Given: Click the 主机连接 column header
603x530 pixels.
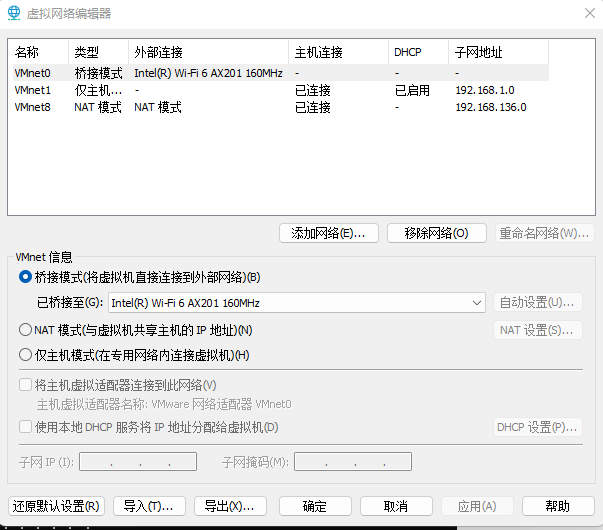Looking at the screenshot, I should (x=338, y=52).
